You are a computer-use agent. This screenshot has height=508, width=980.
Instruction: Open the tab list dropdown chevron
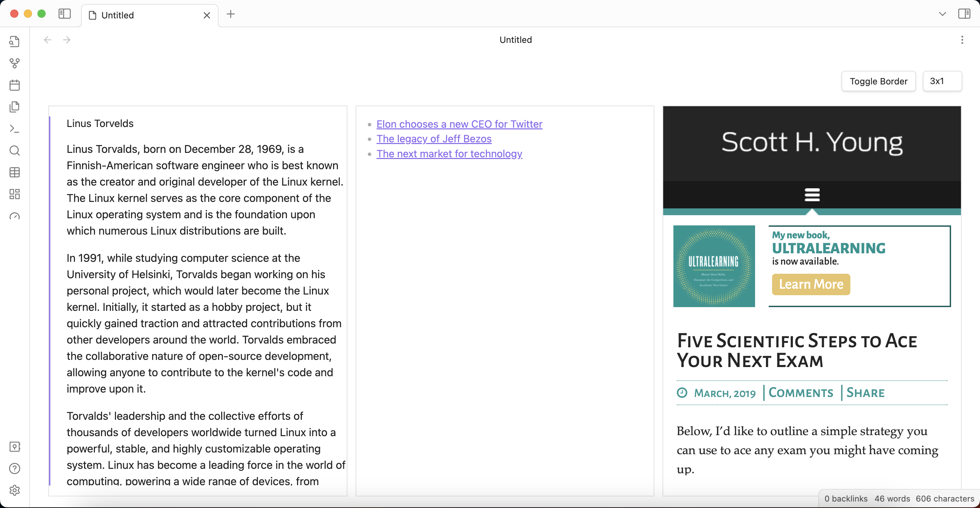click(942, 14)
